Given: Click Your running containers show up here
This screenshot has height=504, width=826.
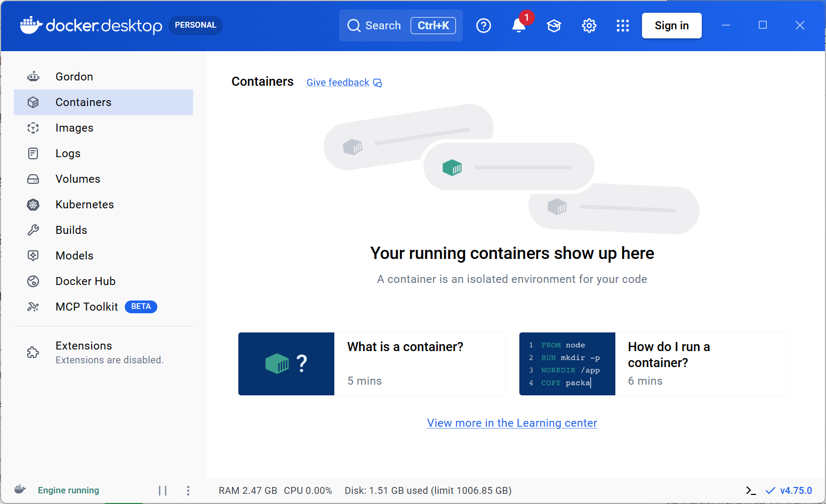Looking at the screenshot, I should [x=512, y=253].
